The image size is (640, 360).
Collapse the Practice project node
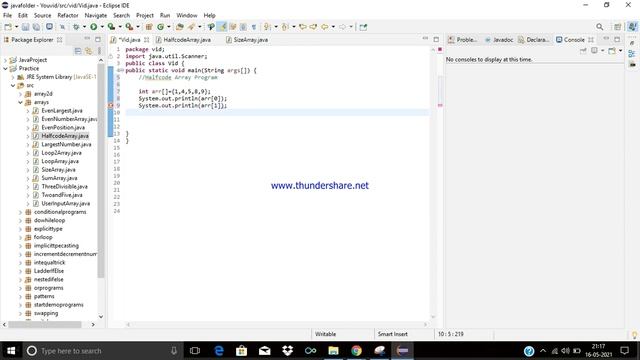5,69
